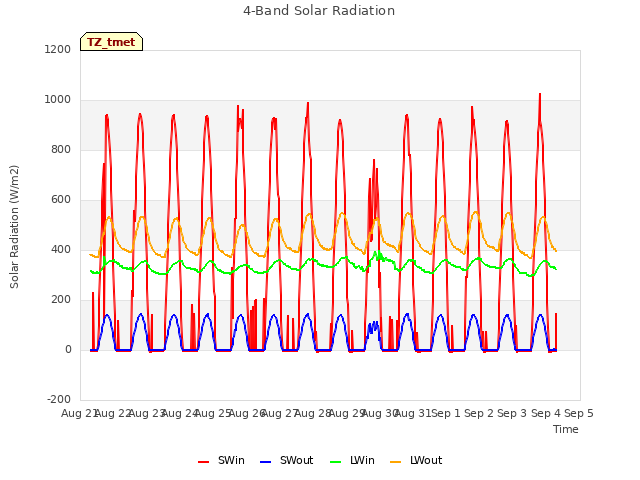Click the Sep 2 x-axis label
Screen dimensions: 640x480
click(479, 413)
